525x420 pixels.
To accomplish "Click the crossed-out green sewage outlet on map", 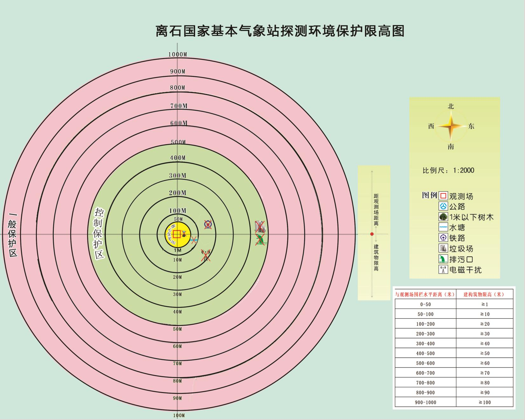I will point(261,240).
